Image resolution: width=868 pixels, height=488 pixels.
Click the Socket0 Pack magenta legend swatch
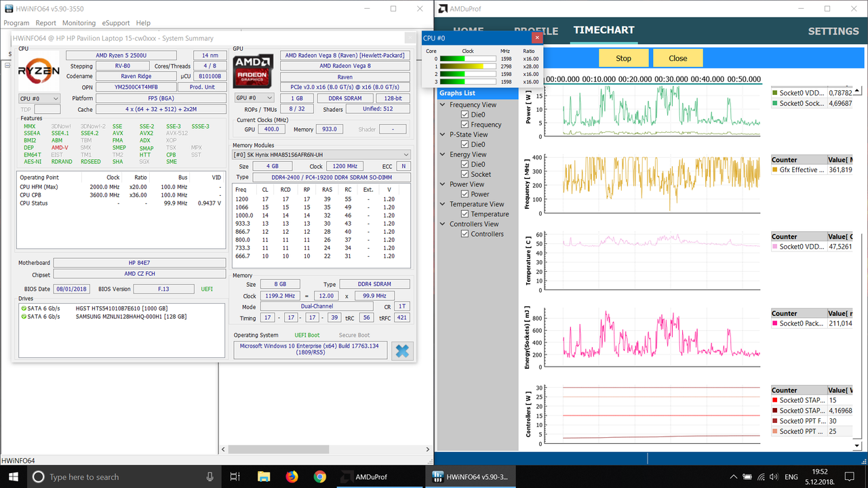(x=775, y=324)
